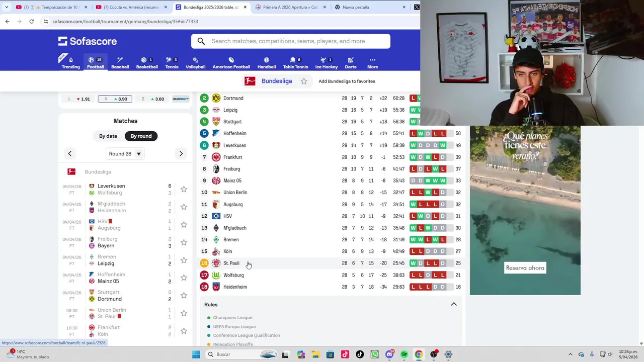644x362 pixels.
Task: Open TikTok from the taskbar
Action: [360, 354]
